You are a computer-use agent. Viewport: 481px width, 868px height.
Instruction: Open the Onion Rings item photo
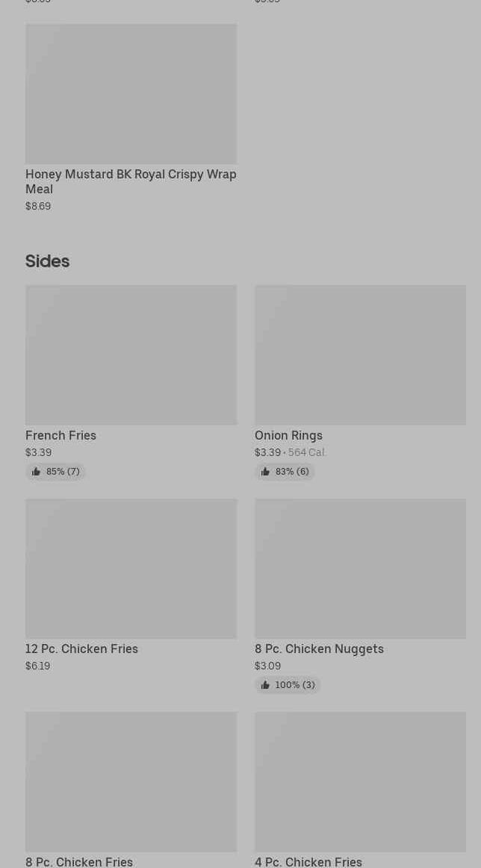point(360,355)
